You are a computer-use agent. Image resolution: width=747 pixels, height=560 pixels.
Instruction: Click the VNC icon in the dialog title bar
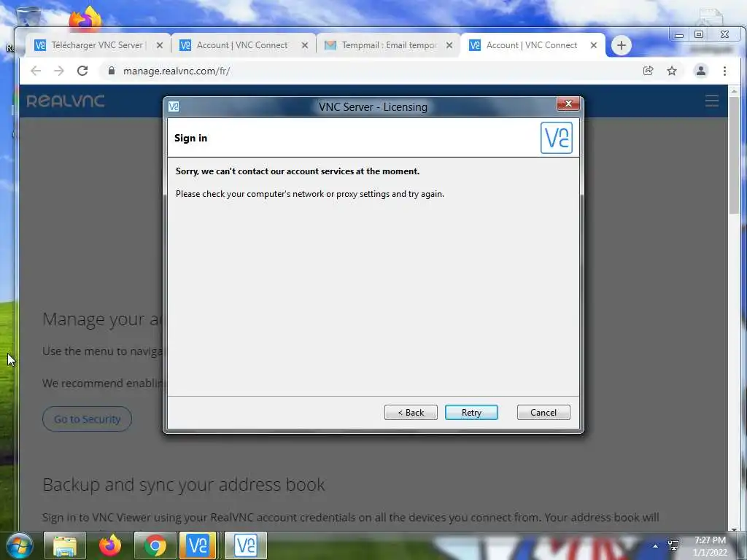tap(174, 106)
